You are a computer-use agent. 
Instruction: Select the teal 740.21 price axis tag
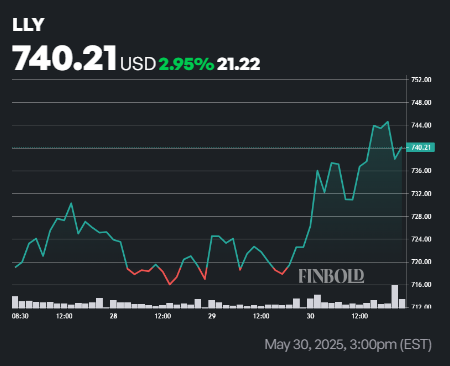coord(421,148)
